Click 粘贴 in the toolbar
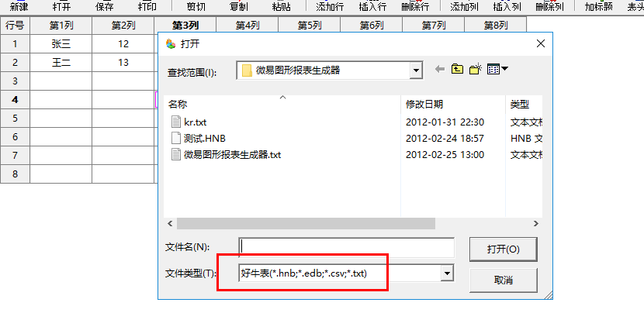The height and width of the screenshot is (313, 644). point(282,7)
